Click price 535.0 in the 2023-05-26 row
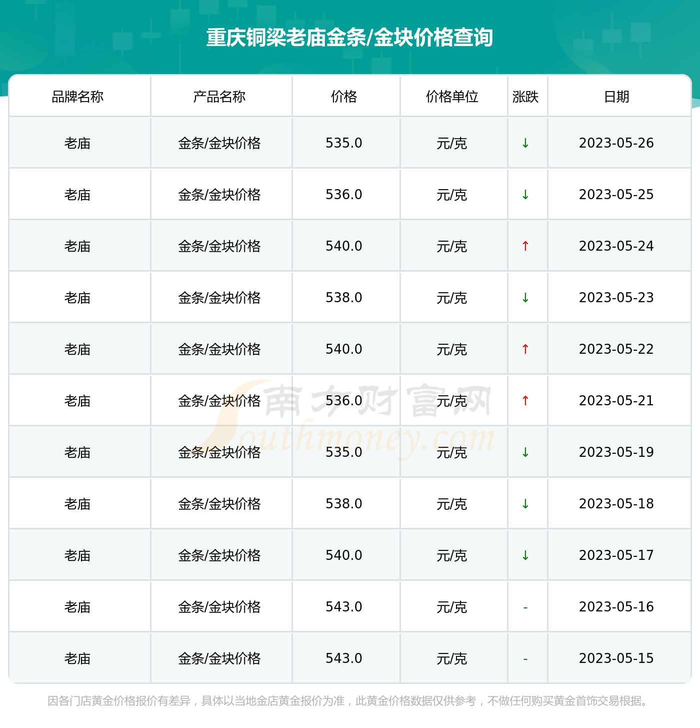 [344, 143]
